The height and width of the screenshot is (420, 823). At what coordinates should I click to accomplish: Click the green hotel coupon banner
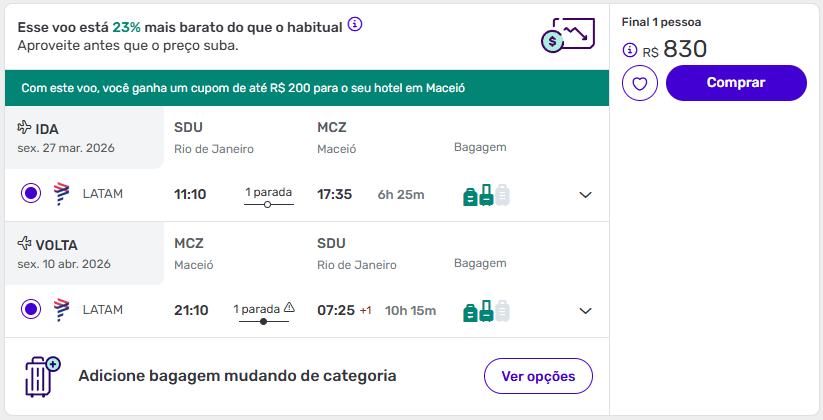click(306, 88)
